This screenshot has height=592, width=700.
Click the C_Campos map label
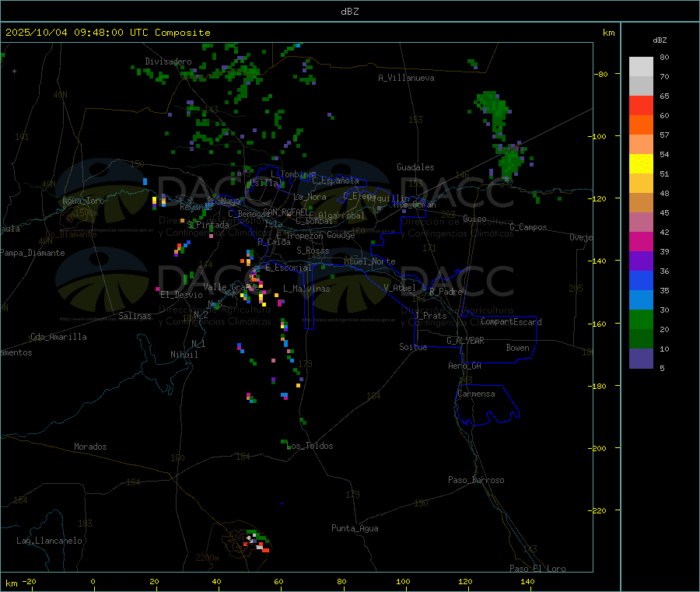[x=528, y=227]
